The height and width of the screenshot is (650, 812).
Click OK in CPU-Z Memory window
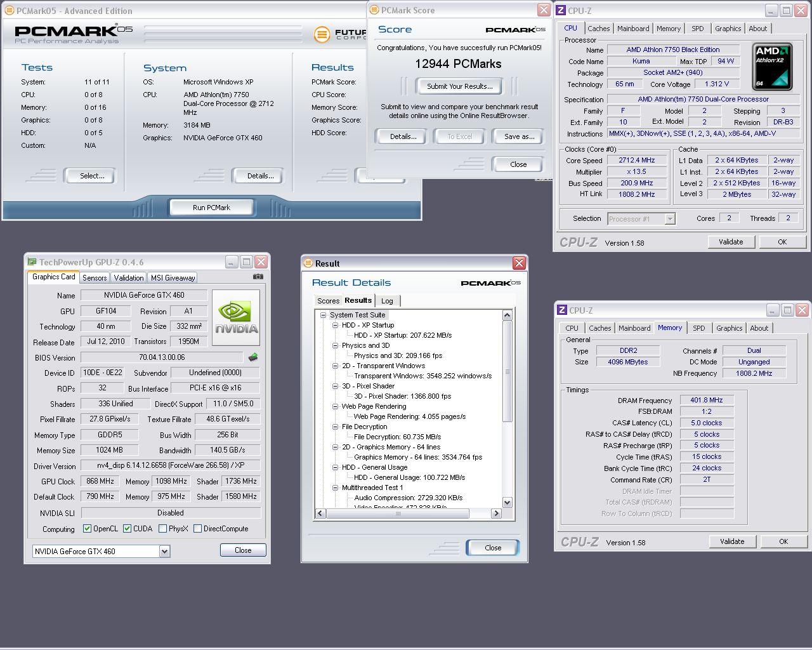pos(783,541)
